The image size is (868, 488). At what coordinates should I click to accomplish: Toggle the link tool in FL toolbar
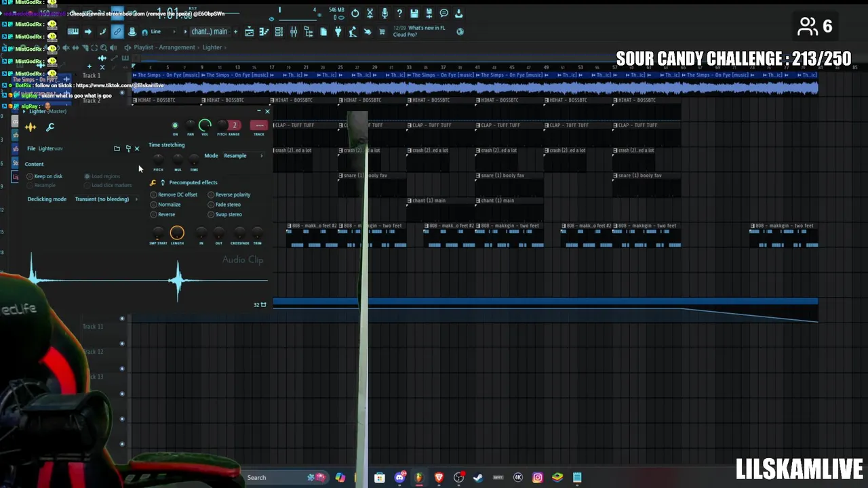pyautogui.click(x=117, y=31)
